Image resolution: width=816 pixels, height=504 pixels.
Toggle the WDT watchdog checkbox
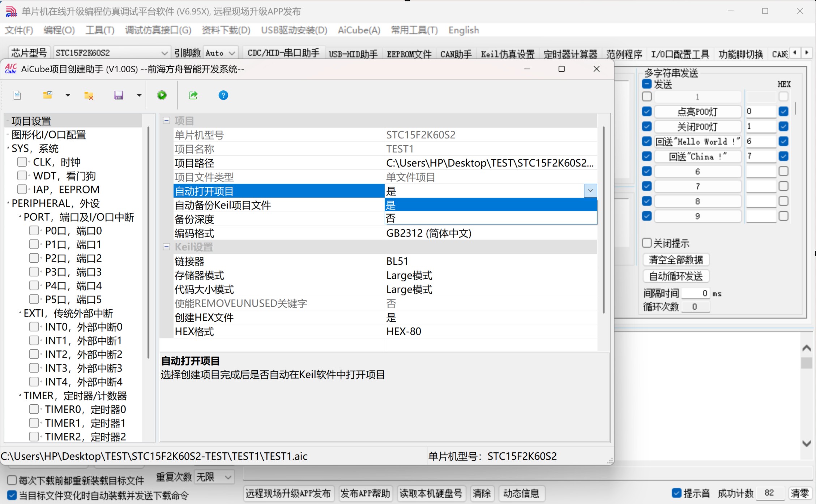(22, 176)
